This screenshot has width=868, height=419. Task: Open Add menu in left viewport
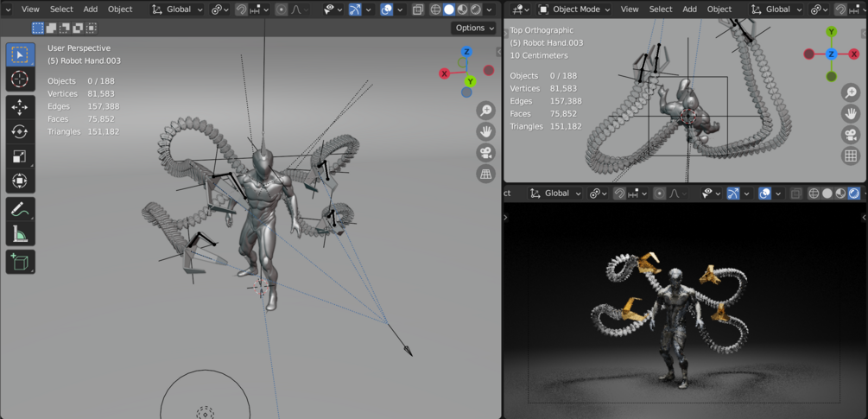[90, 10]
